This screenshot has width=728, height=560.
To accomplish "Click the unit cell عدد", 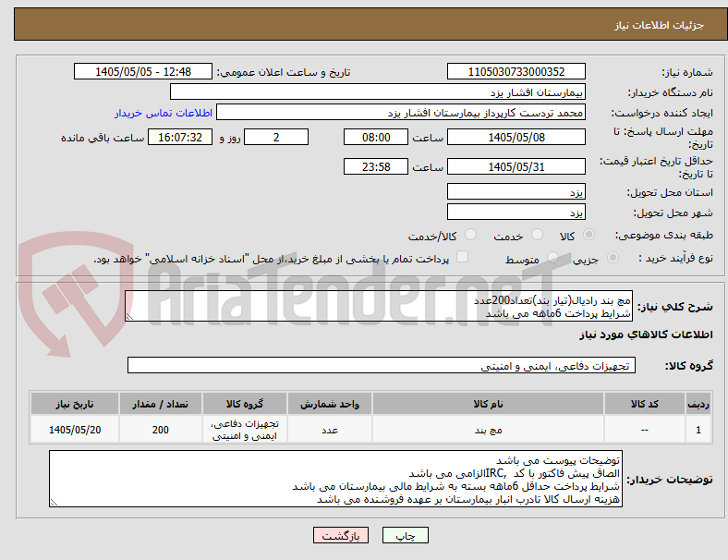I will [x=330, y=430].
